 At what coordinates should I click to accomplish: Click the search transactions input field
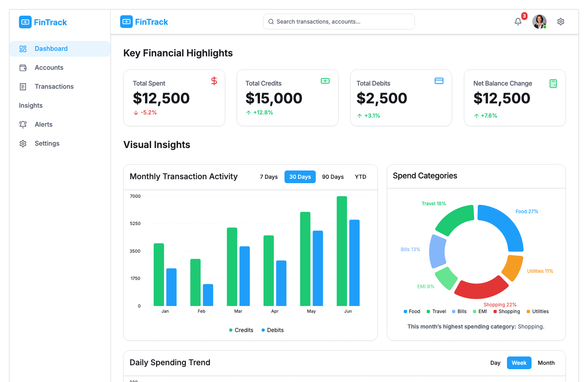pos(338,22)
